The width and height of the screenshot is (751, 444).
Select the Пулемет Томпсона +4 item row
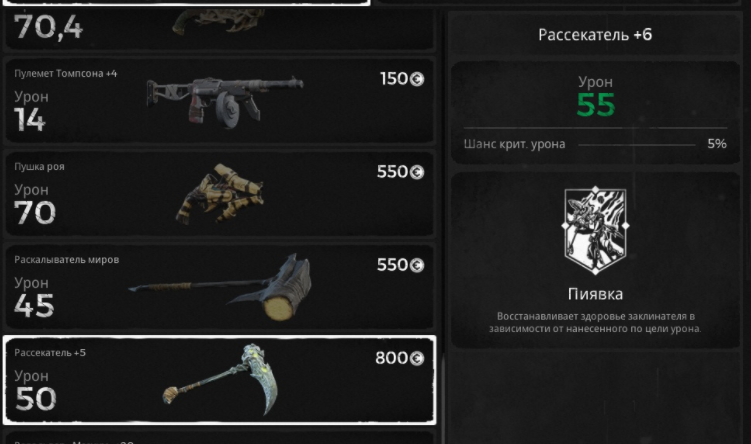coord(219,101)
